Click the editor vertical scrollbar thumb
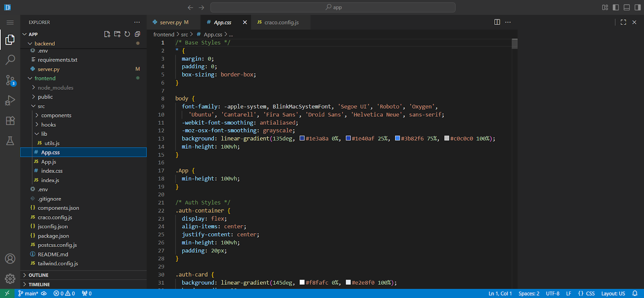 [x=514, y=44]
